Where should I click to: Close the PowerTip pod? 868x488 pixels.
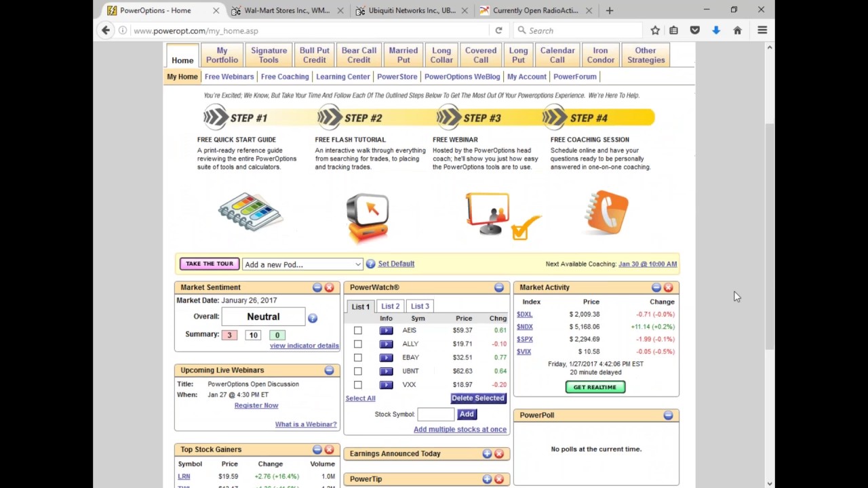point(499,479)
